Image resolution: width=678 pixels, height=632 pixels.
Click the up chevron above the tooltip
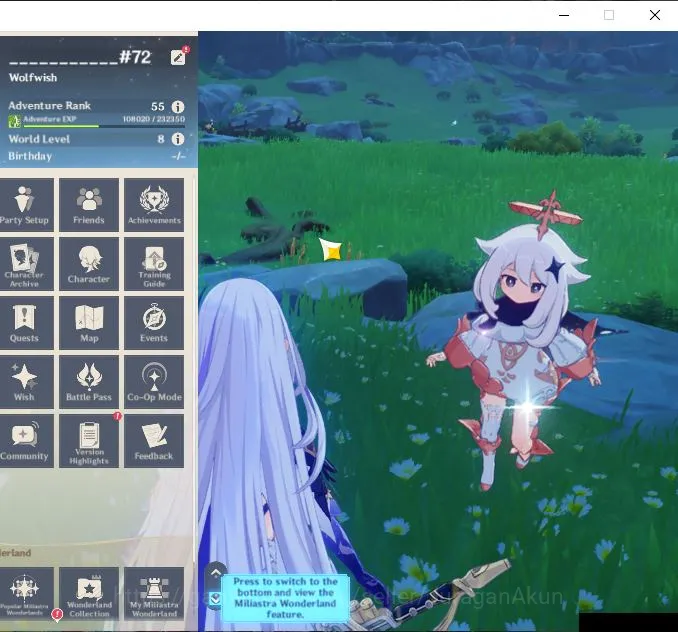(x=216, y=573)
